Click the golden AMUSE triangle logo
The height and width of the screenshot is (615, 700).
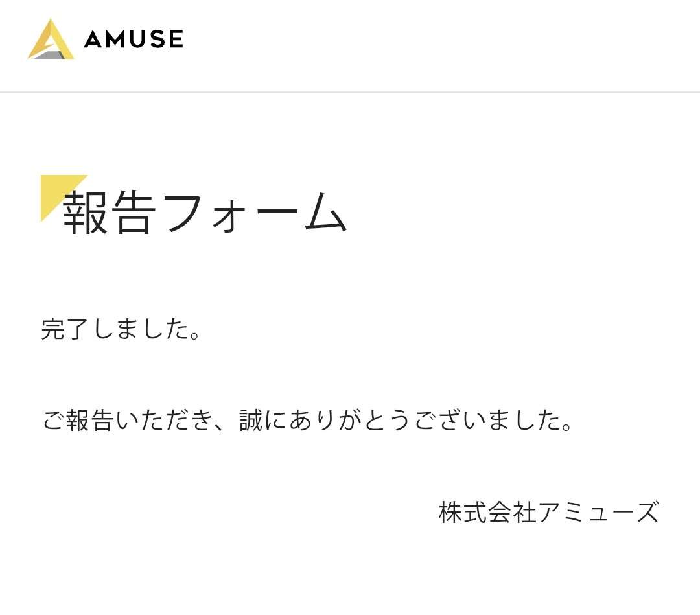click(51, 38)
